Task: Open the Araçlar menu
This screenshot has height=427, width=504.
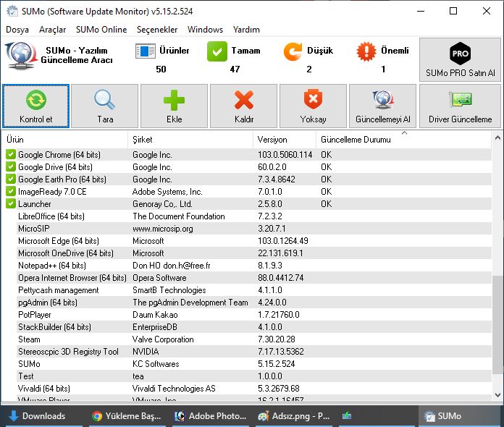Action: point(52,30)
